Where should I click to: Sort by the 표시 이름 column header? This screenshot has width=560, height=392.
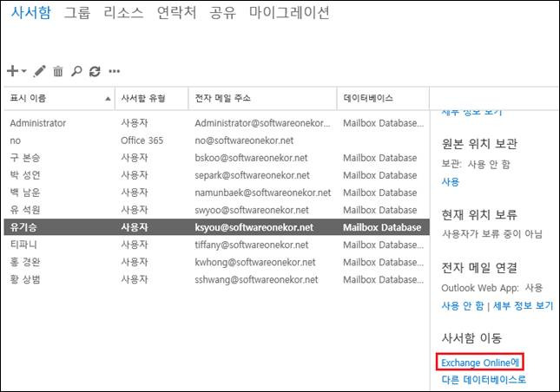59,98
